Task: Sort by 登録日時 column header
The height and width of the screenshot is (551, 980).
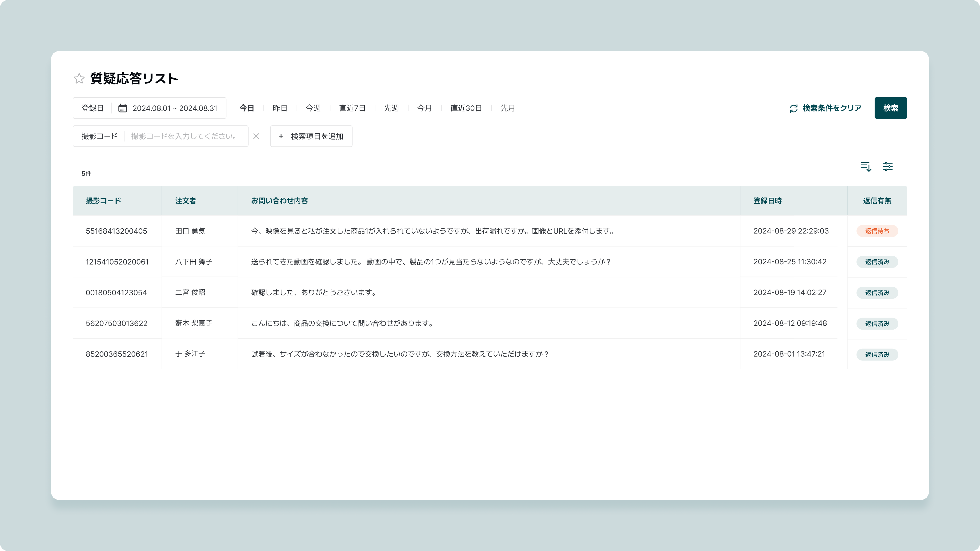Action: [x=767, y=201]
